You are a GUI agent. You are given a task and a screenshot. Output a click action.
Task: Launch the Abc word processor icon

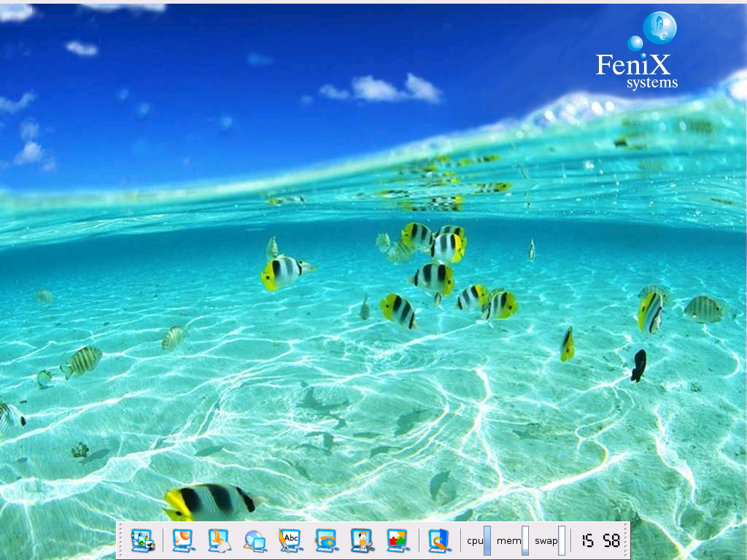pos(290,540)
